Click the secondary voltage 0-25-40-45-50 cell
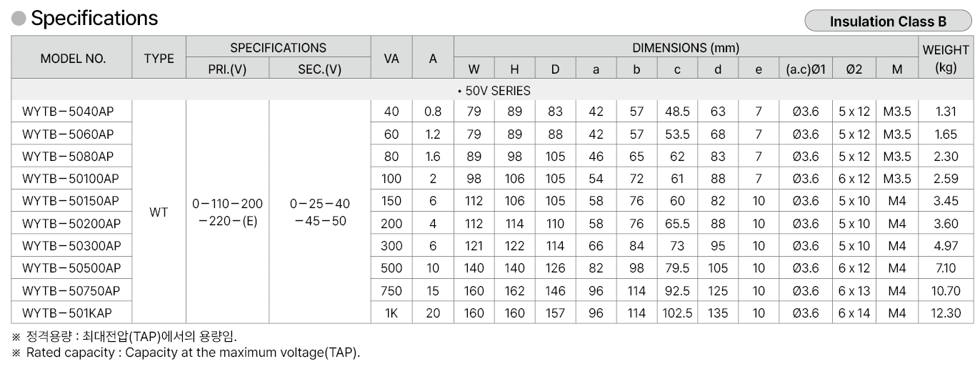This screenshot has width=980, height=369. [x=319, y=212]
